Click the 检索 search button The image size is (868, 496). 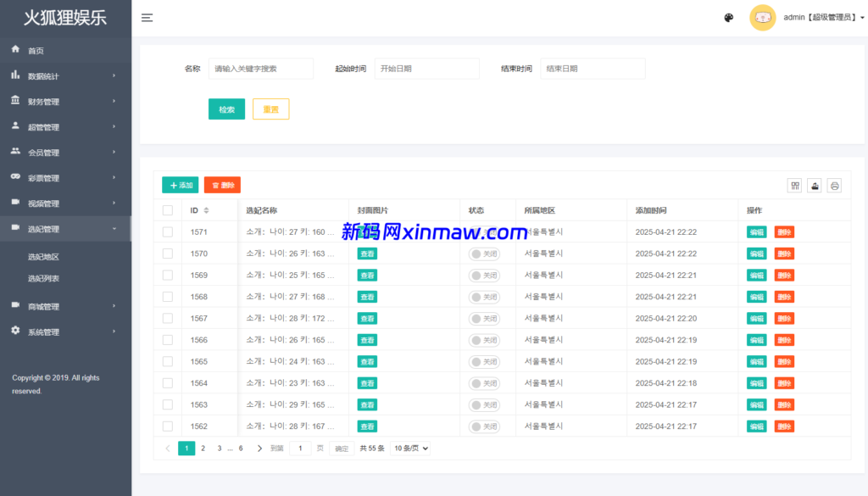(226, 109)
